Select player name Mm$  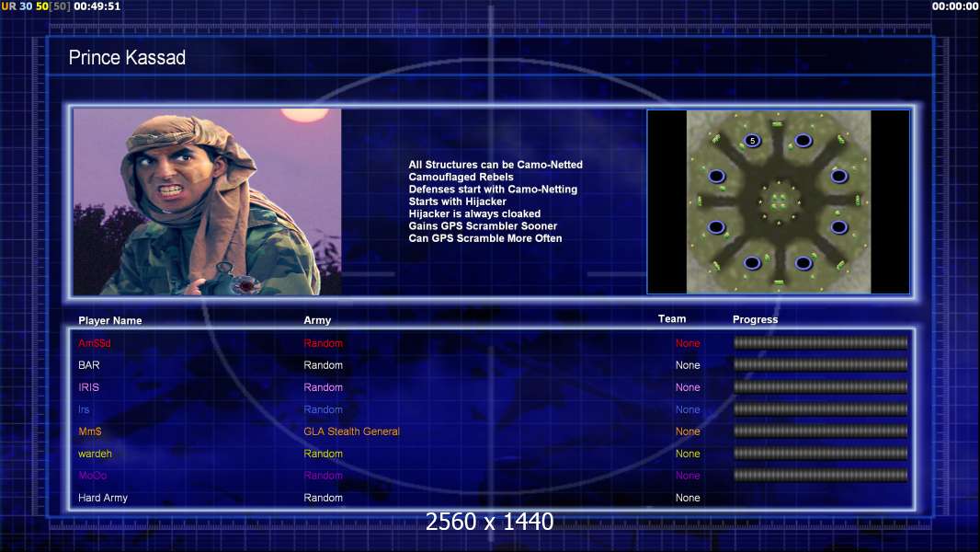pos(89,431)
